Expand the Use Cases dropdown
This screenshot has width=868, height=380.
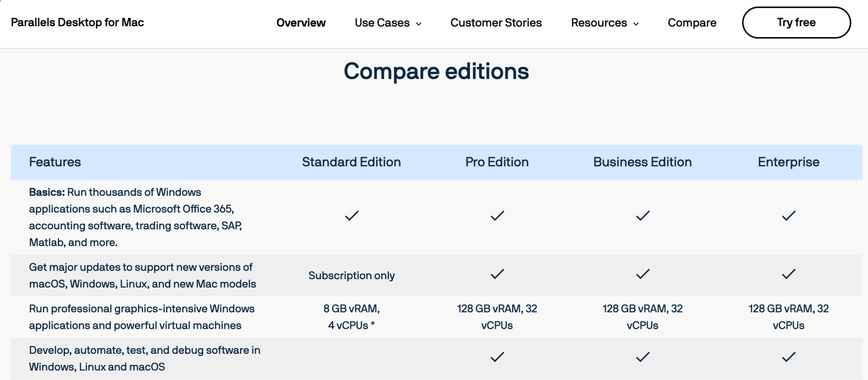click(382, 23)
